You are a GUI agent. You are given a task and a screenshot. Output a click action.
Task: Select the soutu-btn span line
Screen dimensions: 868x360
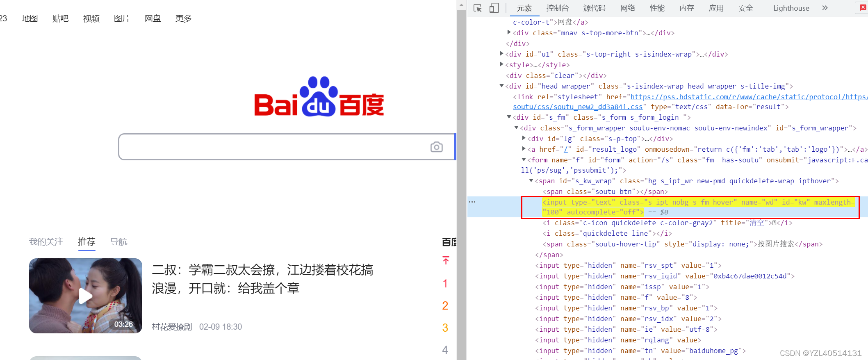pyautogui.click(x=605, y=191)
